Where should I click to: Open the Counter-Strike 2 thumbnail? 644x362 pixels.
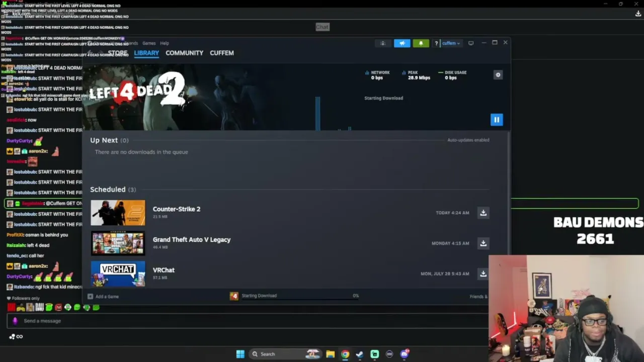[118, 213]
